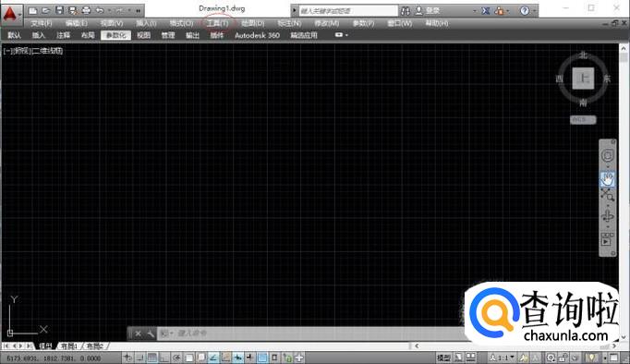Image resolution: width=630 pixels, height=364 pixels.
Task: Open the red AutoCAD application menu
Action: click(10, 14)
